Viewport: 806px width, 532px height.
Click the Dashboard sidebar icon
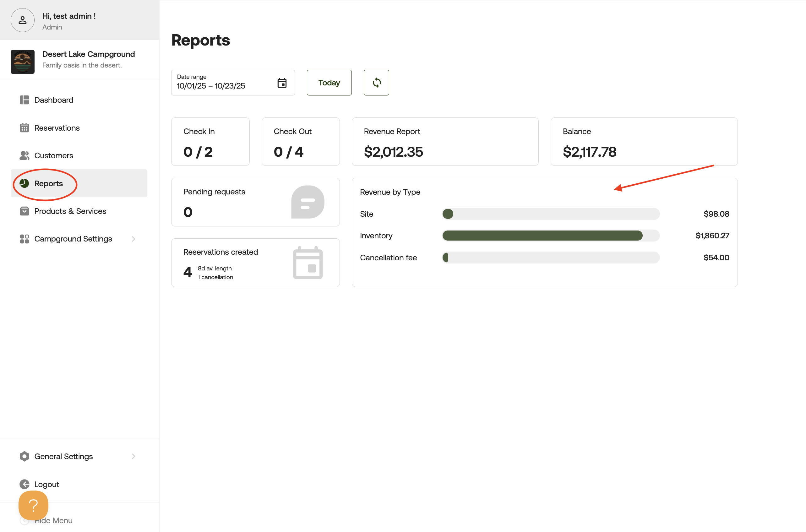pyautogui.click(x=24, y=100)
